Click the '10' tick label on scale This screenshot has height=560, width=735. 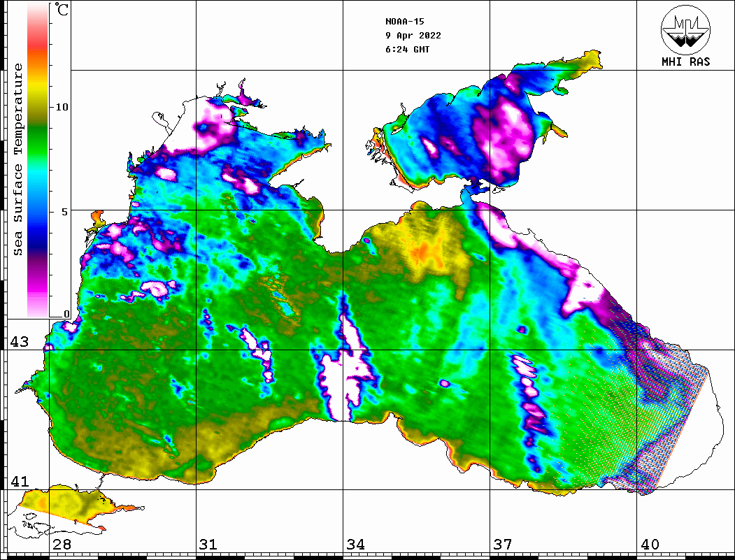[x=62, y=107]
